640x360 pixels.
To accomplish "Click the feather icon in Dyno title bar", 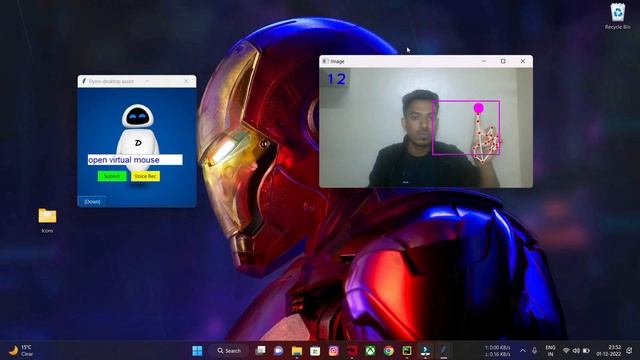I will click(x=84, y=81).
